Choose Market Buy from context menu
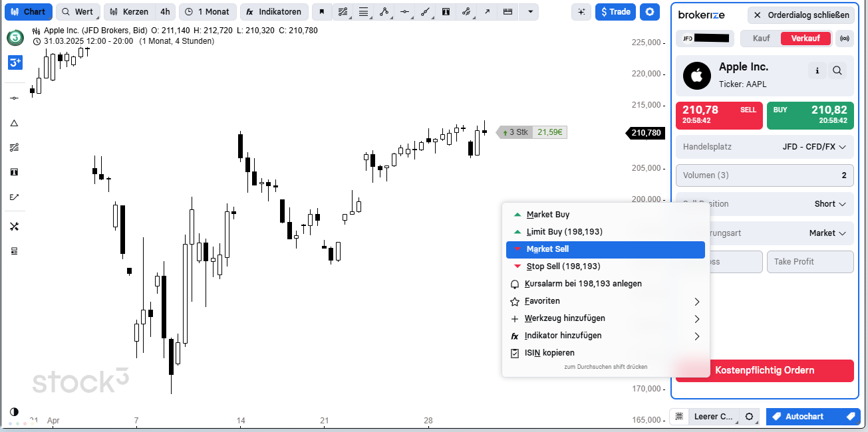The image size is (868, 432). point(605,215)
